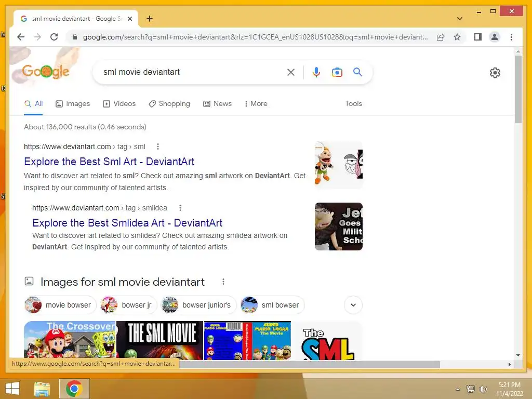Expand the Chrome tab search chevron

(460, 19)
